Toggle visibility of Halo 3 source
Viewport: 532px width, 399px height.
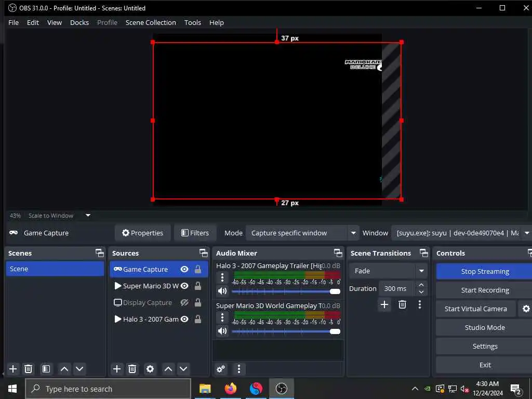click(184, 319)
